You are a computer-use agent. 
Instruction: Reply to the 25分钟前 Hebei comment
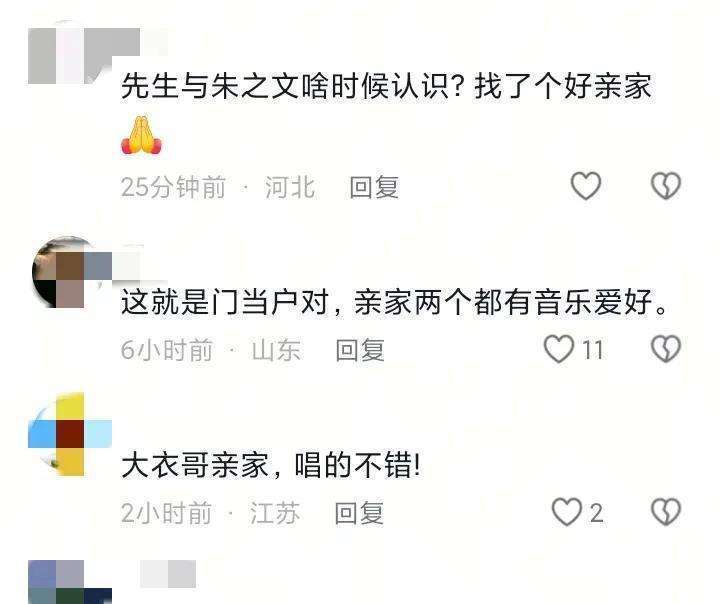tap(374, 187)
